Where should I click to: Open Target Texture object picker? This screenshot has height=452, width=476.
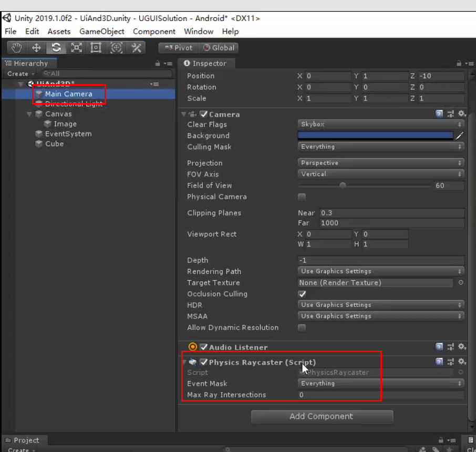461,283
